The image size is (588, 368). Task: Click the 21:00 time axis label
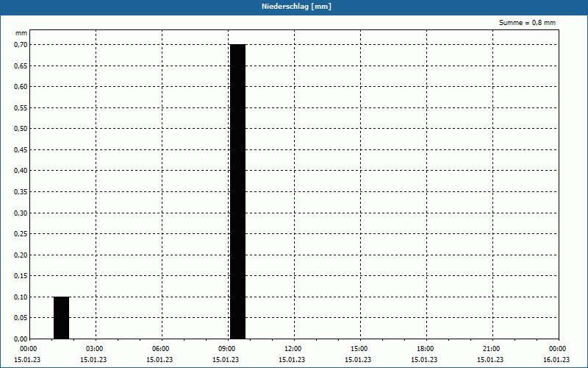pyautogui.click(x=492, y=349)
